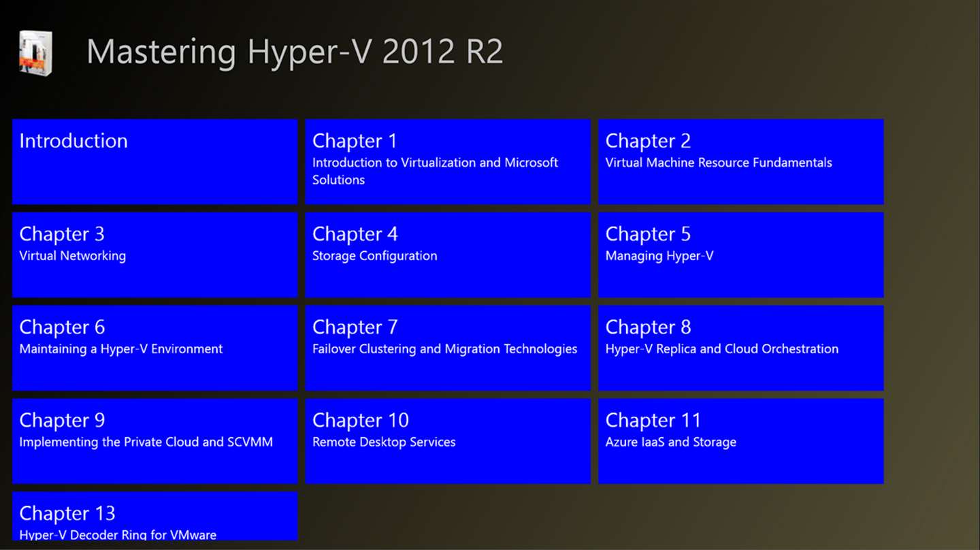The width and height of the screenshot is (980, 550).
Task: Open Chapter 4 Storage Configuration
Action: click(x=448, y=255)
